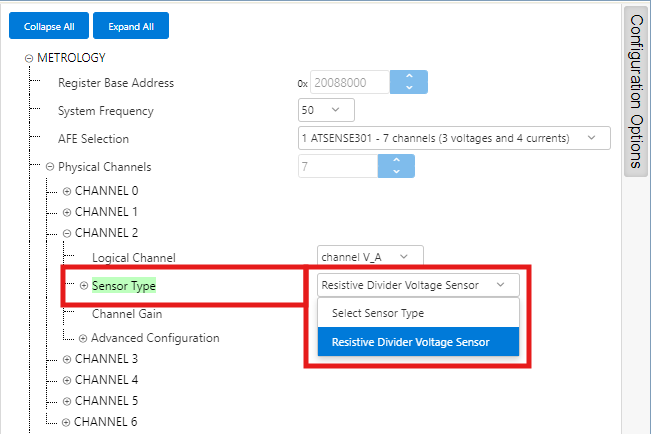Open the Logical Channel dropdown
651x434 pixels.
(x=370, y=257)
